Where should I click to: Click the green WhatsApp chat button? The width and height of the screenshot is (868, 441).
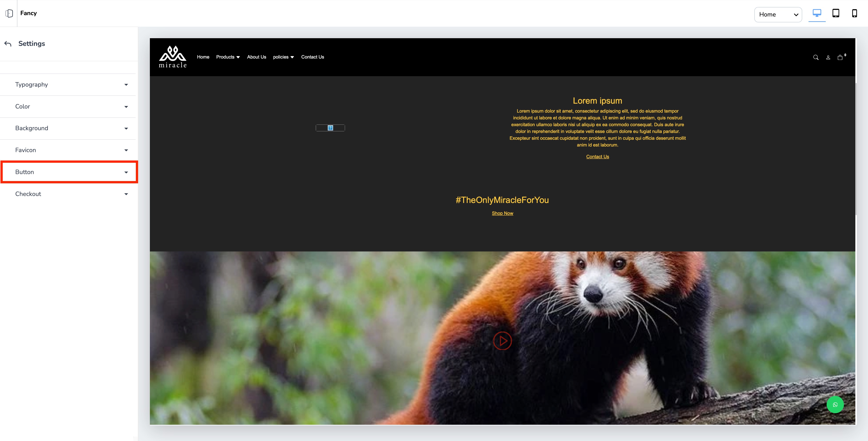point(835,405)
